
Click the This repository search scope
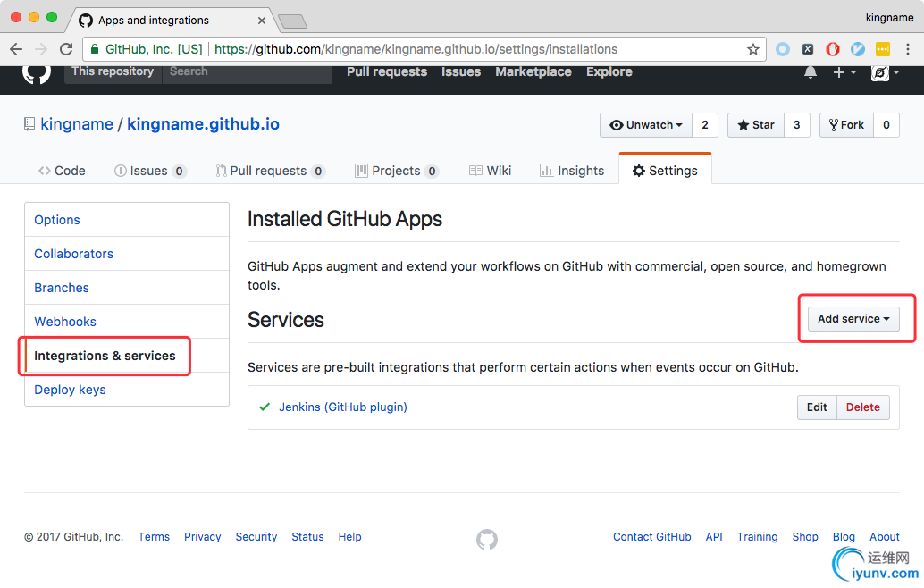(113, 71)
